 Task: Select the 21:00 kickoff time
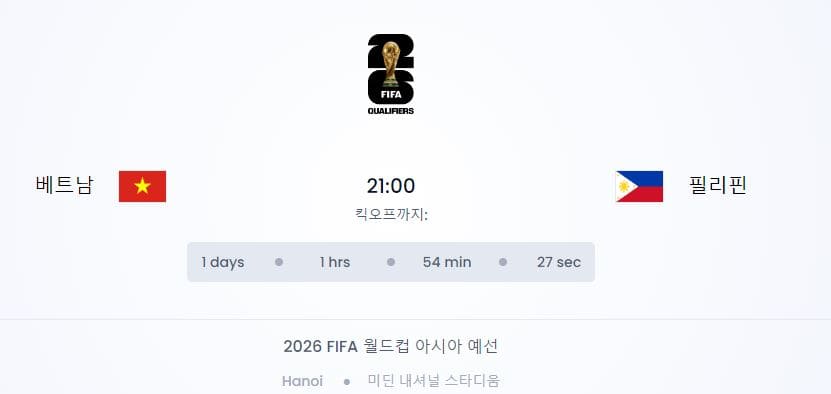[x=391, y=186]
